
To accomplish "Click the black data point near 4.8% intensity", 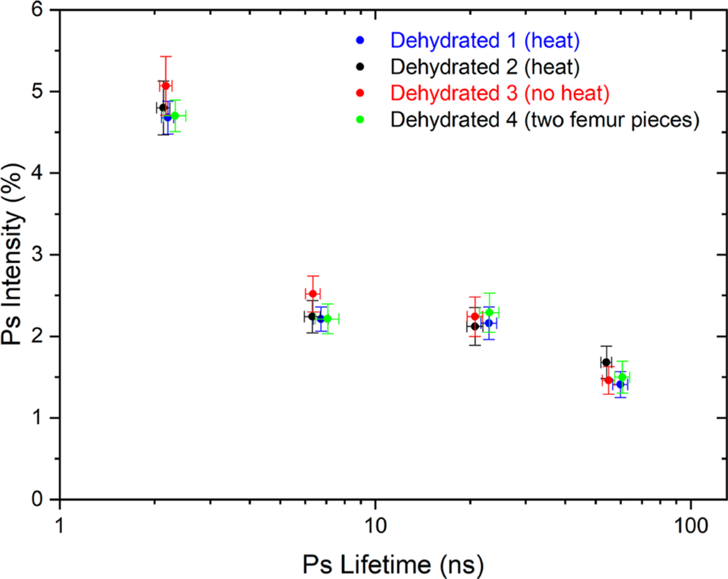I will 163,108.
